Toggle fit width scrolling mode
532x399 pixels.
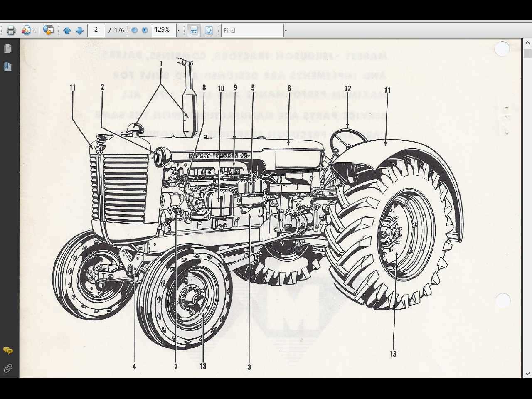coord(194,30)
